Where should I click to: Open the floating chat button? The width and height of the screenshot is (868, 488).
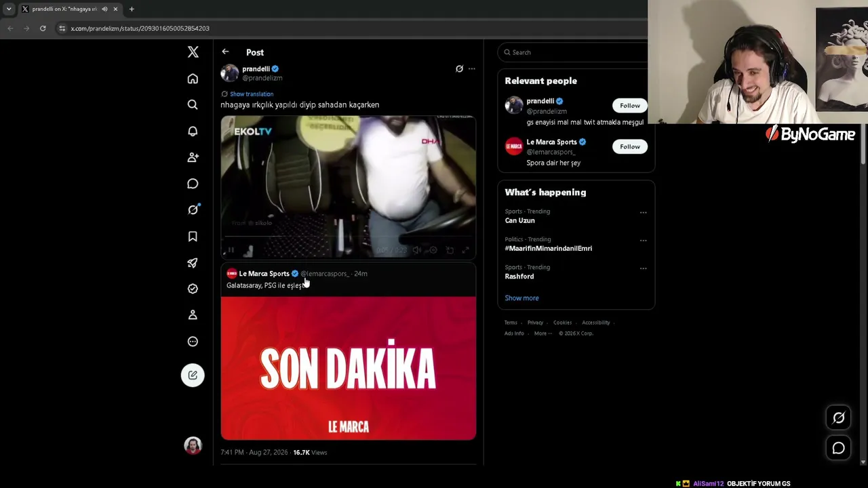point(839,448)
